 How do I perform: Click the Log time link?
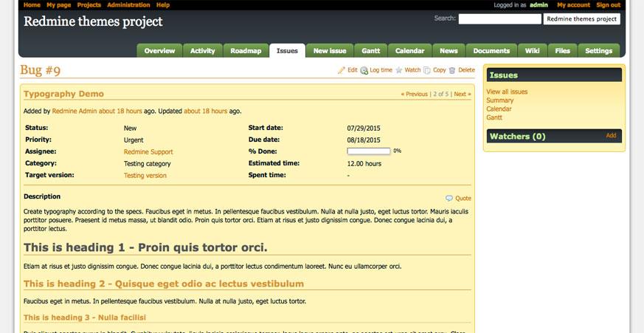point(381,70)
